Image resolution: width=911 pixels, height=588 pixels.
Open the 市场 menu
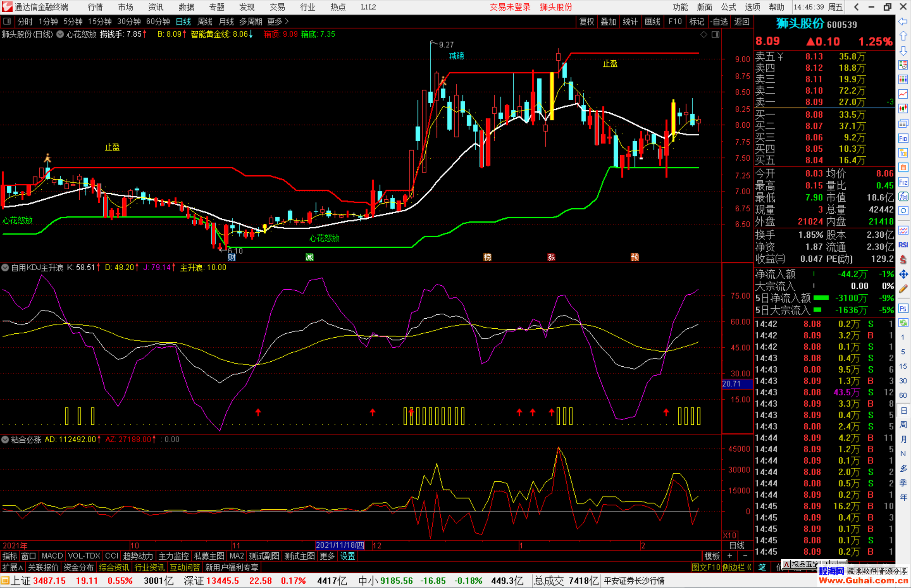tap(125, 7)
